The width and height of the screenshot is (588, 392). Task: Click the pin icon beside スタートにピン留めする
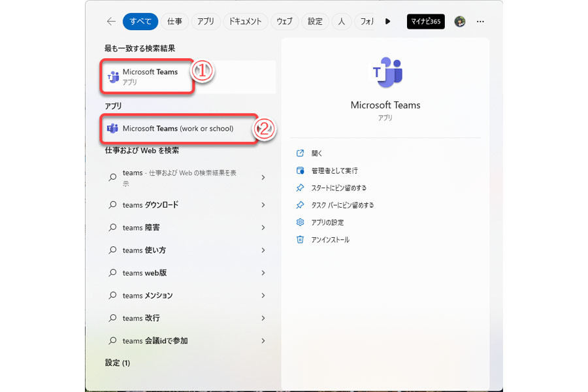tap(300, 188)
